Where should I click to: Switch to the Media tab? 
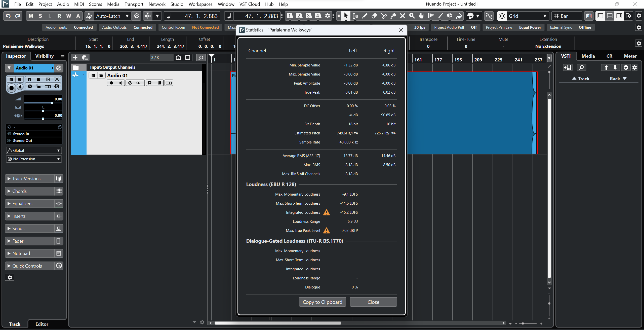tap(588, 56)
